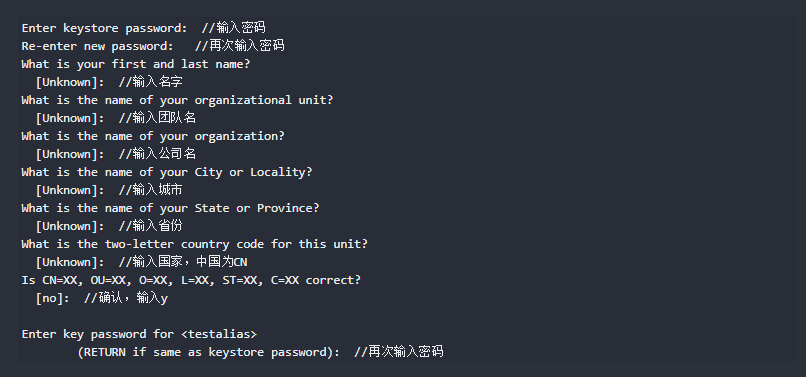Click "Enter key password for <testalias>"

point(139,334)
